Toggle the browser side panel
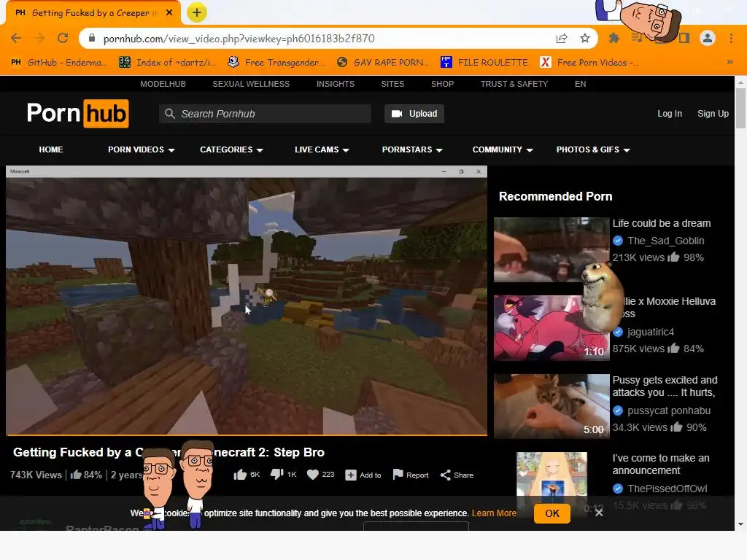This screenshot has height=560, width=747. [x=684, y=38]
